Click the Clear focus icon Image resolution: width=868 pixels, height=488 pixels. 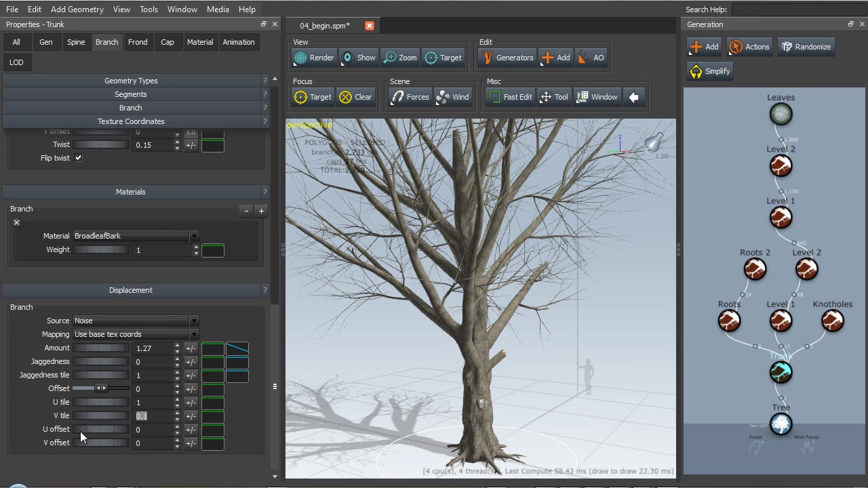point(355,97)
